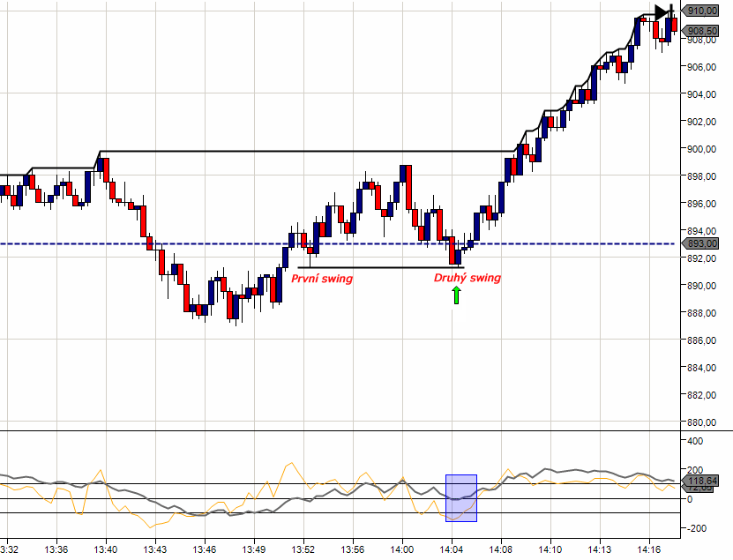The width and height of the screenshot is (733, 560).
Task: Click the 908,50 price tag
Action: click(700, 31)
